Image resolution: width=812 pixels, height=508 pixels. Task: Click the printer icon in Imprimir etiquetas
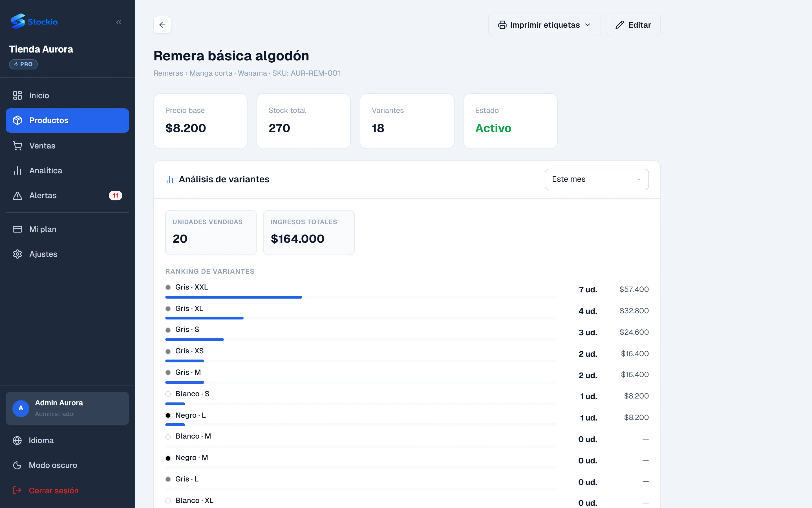pyautogui.click(x=502, y=25)
